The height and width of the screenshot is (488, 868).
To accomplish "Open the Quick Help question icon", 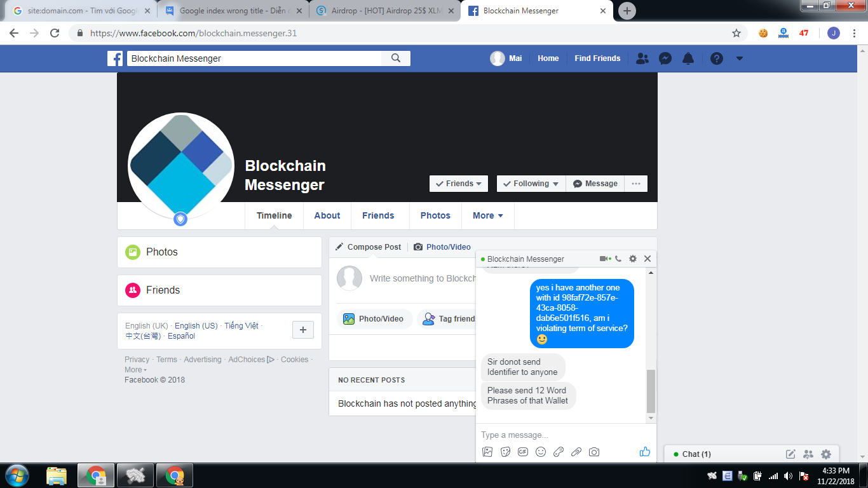I will click(717, 58).
